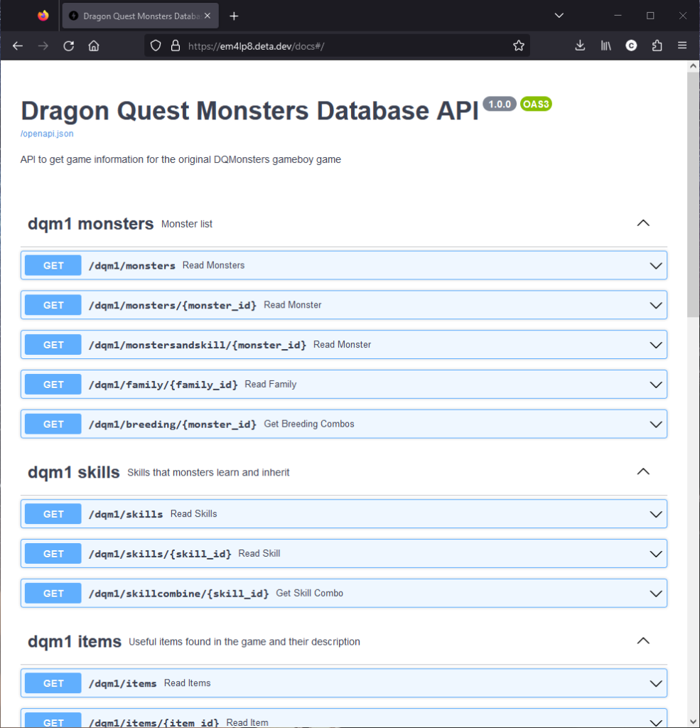The height and width of the screenshot is (728, 700).
Task: Click the Ghostery extension icon
Action: click(631, 45)
